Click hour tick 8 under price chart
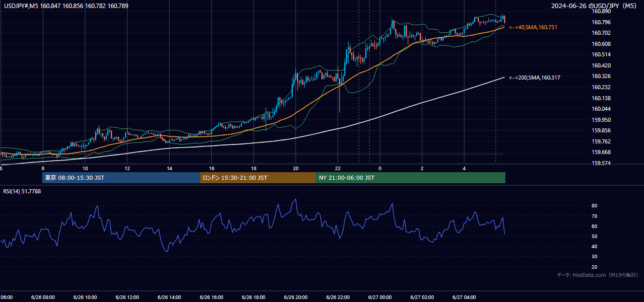This screenshot has width=644, height=302. tap(43, 168)
